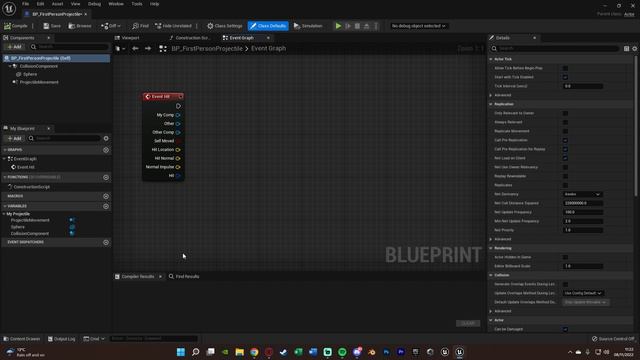The height and width of the screenshot is (360, 640).
Task: Start play with the green Play icon
Action: (x=338, y=26)
